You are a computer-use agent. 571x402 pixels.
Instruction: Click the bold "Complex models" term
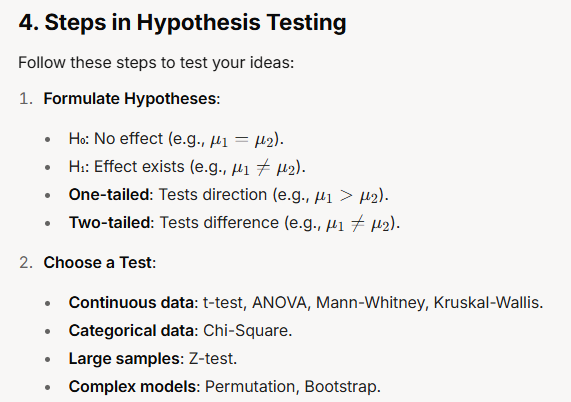(133, 387)
